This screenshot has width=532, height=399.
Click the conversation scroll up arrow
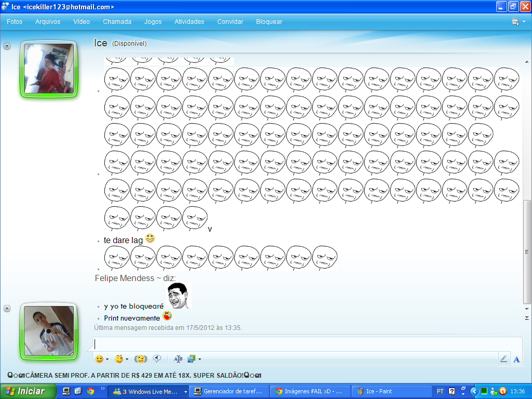point(527,62)
